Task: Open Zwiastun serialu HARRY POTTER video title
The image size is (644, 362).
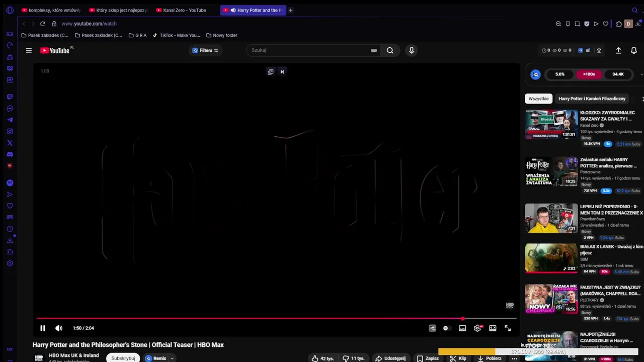Action: click(x=608, y=163)
